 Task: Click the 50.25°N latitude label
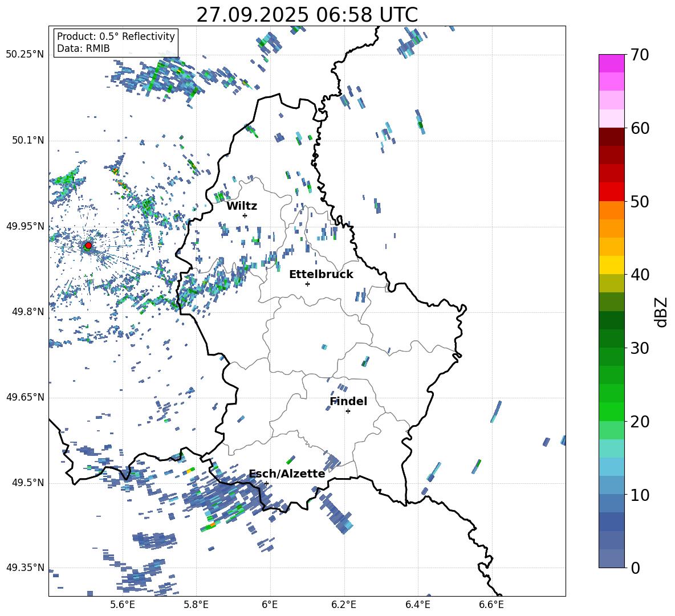25,55
